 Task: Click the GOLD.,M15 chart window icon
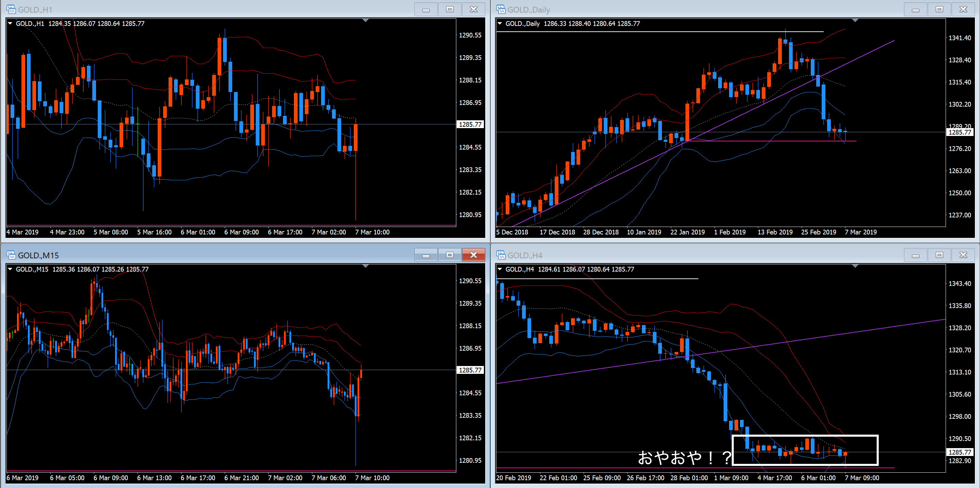pyautogui.click(x=11, y=255)
